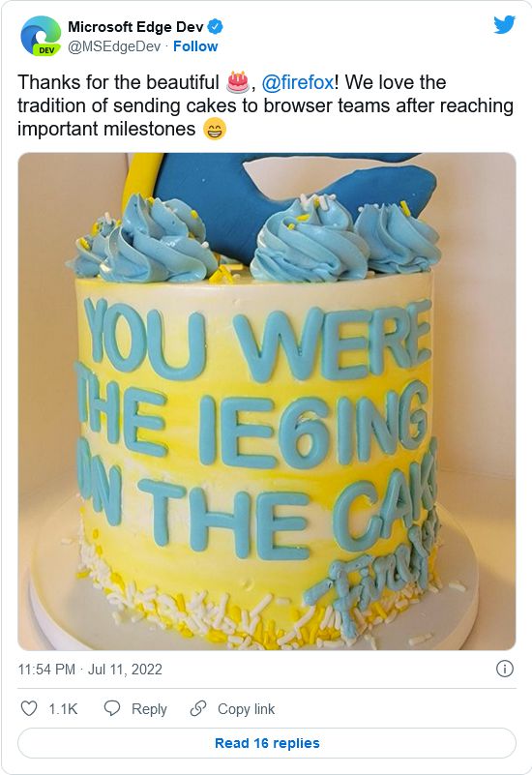Click the 1.1K likes count
Screen dimensions: 532x775
coord(63,709)
